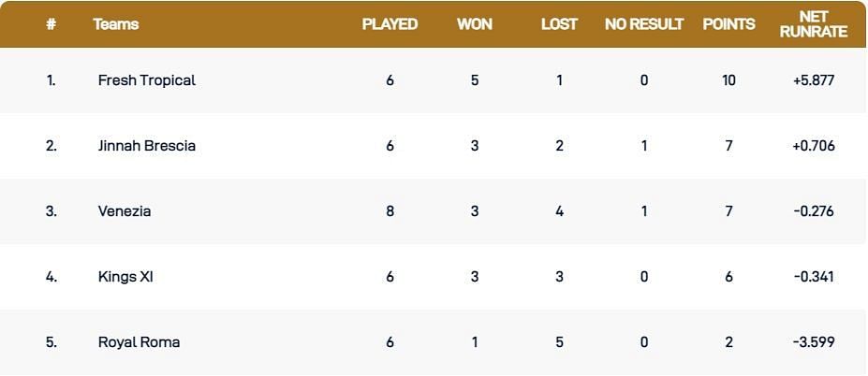Open the Venezia team entry

pos(125,211)
